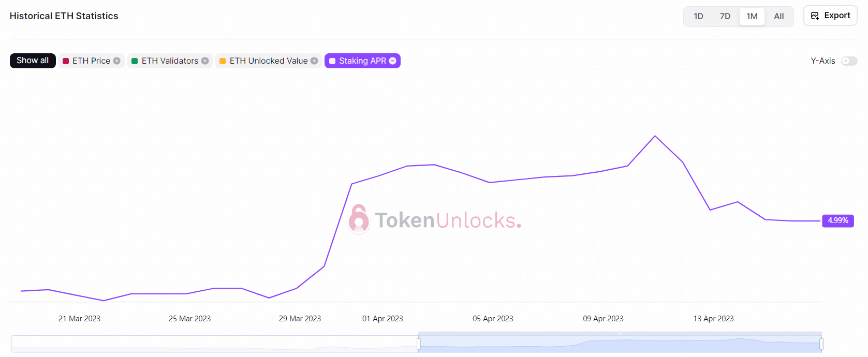Image resolution: width=868 pixels, height=357 pixels.
Task: Toggle the Y-Axis switch
Action: [849, 61]
